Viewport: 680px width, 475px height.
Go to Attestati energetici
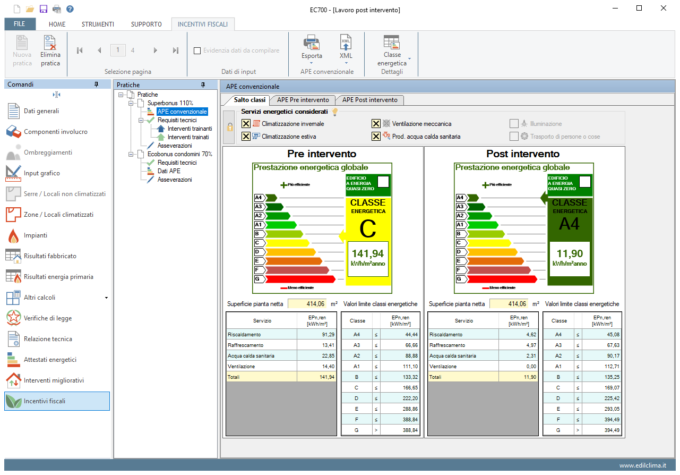click(49, 359)
